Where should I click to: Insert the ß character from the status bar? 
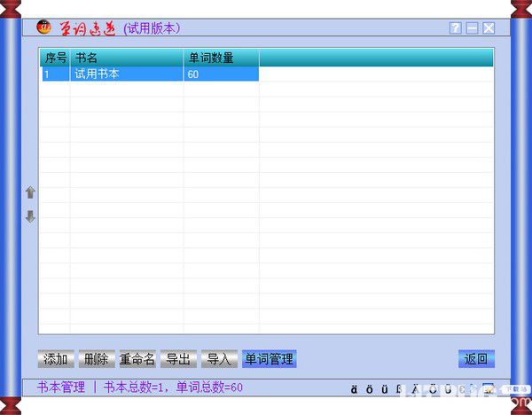point(399,389)
